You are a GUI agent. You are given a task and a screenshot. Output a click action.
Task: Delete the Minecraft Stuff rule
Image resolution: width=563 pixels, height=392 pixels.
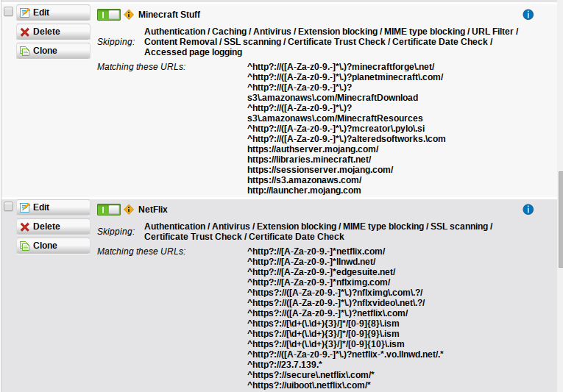(53, 32)
